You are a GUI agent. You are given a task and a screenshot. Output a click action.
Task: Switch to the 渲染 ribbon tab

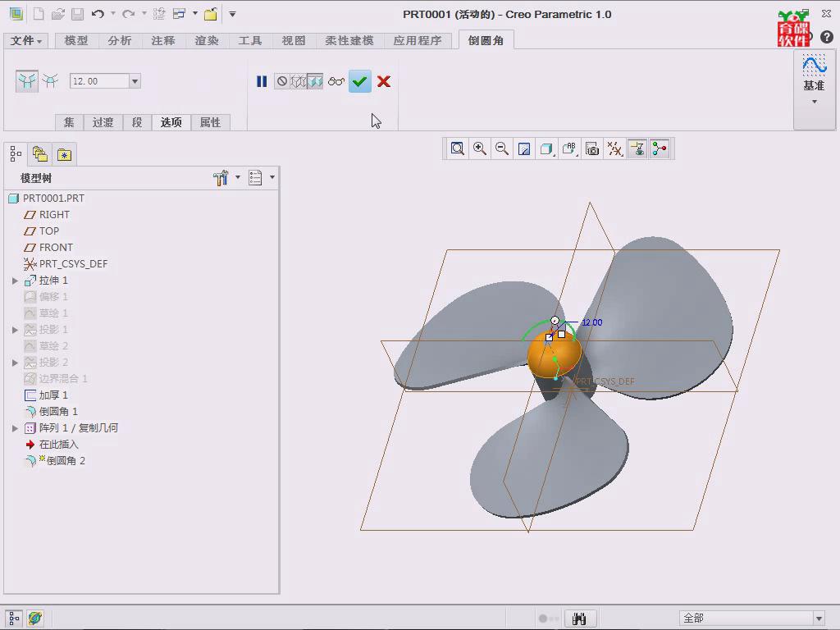206,41
